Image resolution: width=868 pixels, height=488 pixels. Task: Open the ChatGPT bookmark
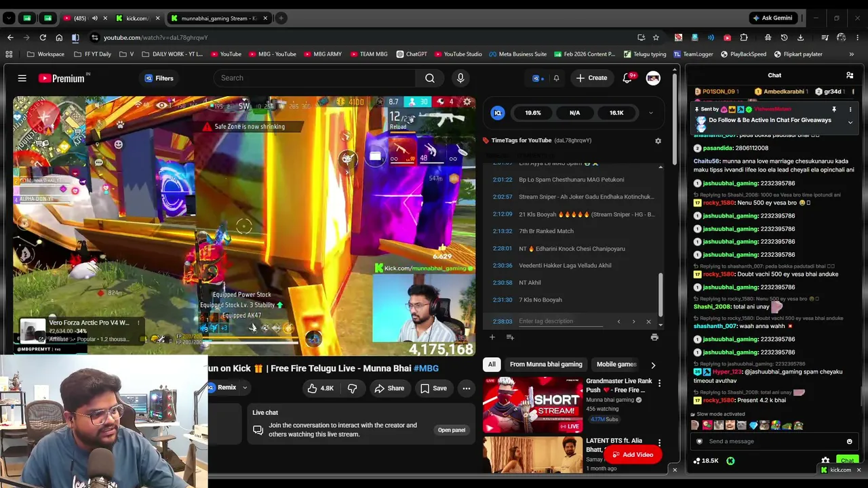412,54
